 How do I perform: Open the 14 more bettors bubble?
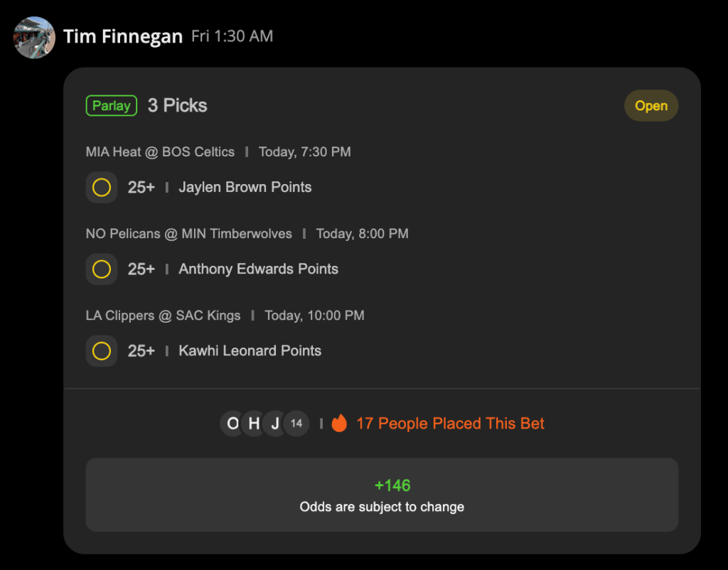click(296, 424)
